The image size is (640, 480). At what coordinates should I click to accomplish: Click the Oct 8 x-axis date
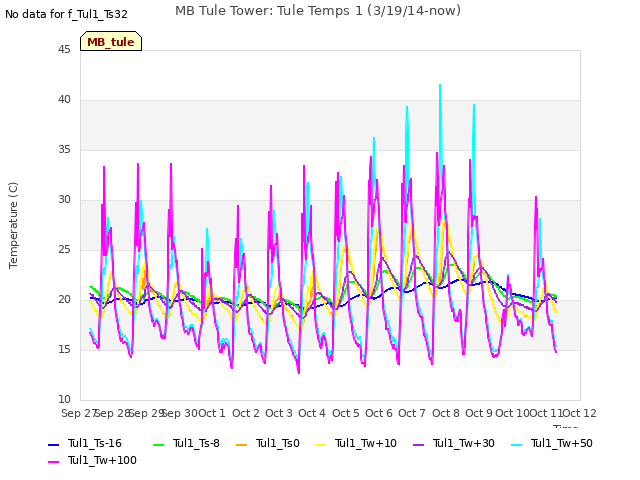pyautogui.click(x=446, y=413)
